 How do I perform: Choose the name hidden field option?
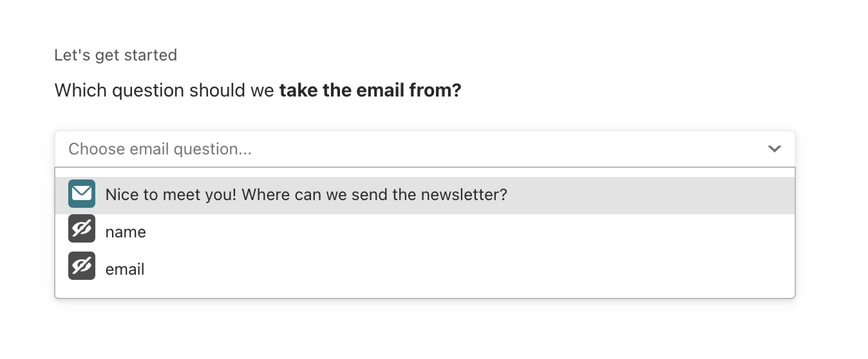(425, 232)
